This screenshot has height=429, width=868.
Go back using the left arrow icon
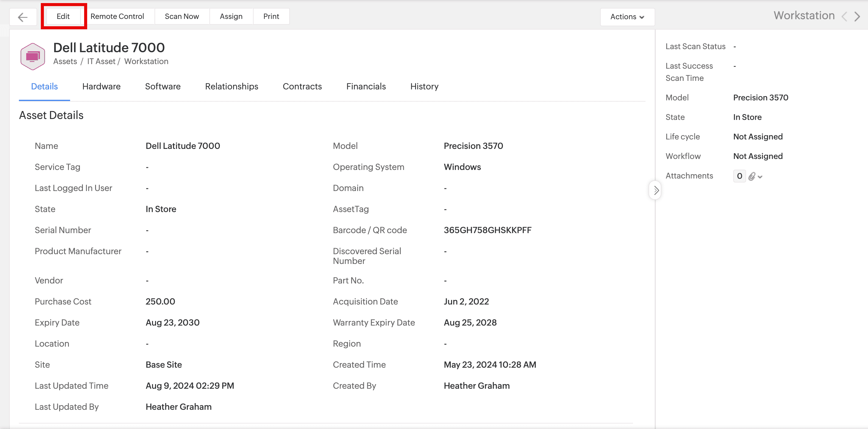pyautogui.click(x=23, y=17)
